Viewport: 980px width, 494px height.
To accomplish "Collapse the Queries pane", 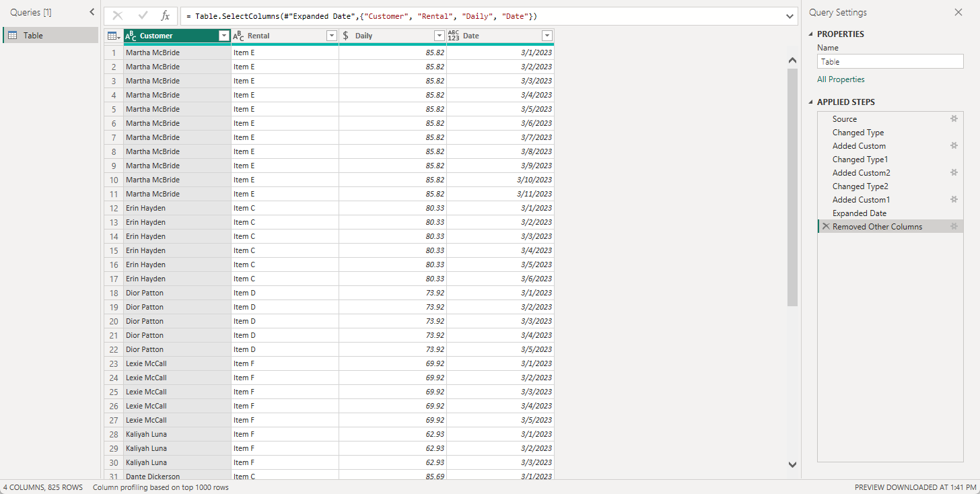I will [92, 12].
